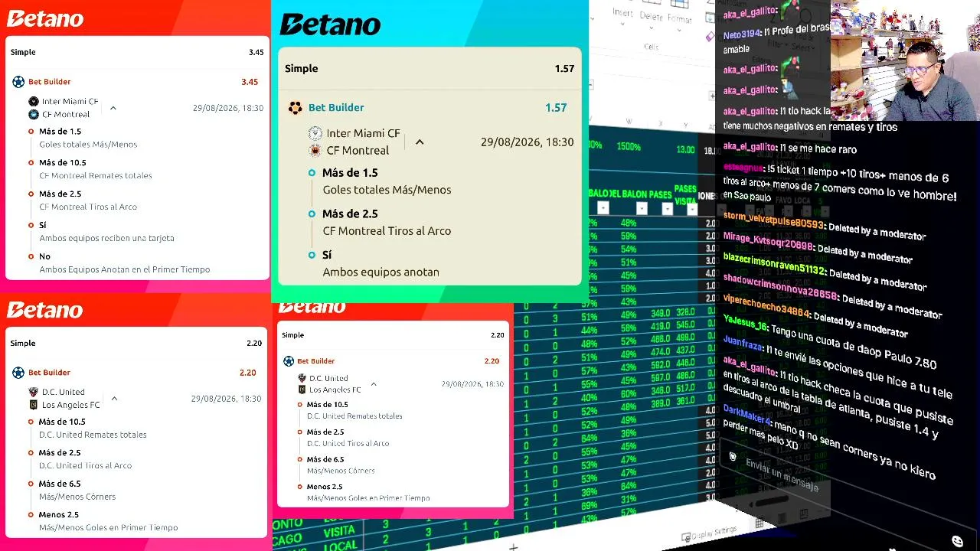Click the spreadsheet cell showing 1500%

pos(629,146)
